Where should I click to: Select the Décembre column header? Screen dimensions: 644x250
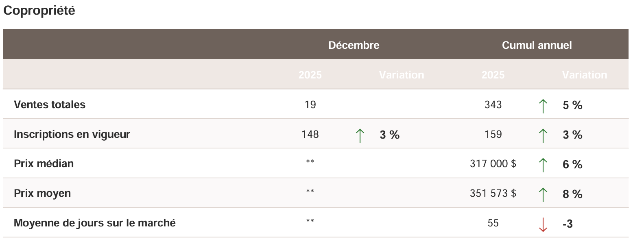coord(354,45)
